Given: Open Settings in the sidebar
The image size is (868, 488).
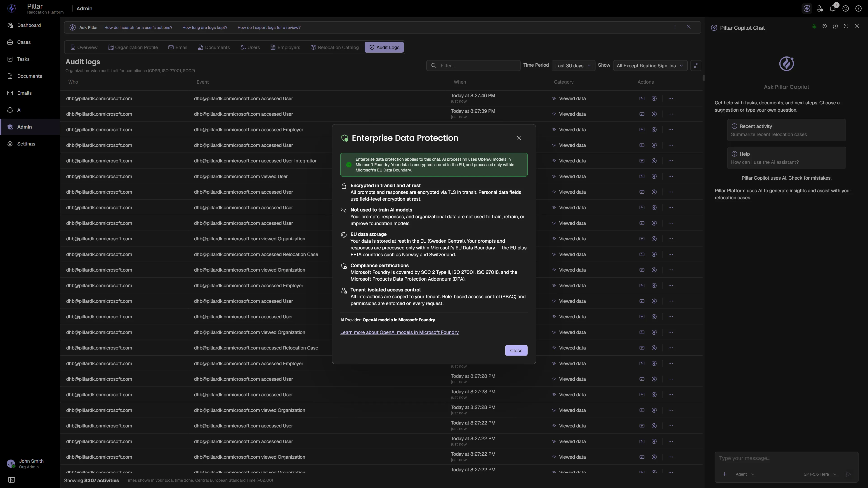Looking at the screenshot, I should point(30,144).
